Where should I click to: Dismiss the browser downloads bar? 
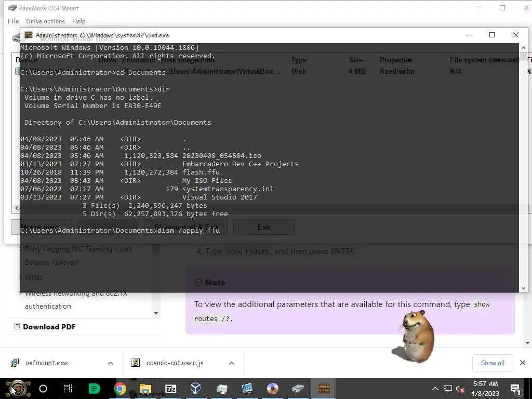(523, 363)
